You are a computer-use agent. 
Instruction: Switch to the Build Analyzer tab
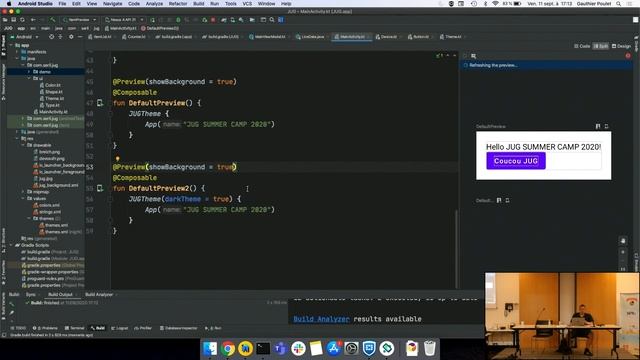pyautogui.click(x=99, y=295)
